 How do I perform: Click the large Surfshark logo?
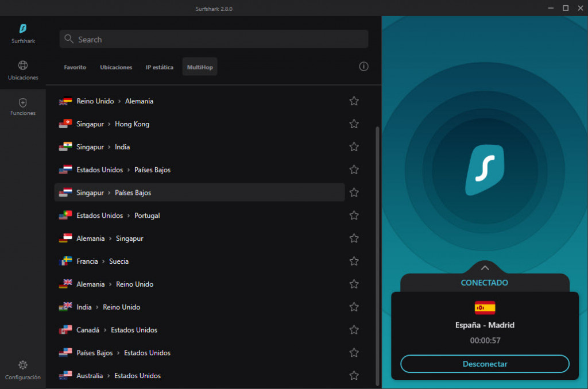(x=485, y=170)
